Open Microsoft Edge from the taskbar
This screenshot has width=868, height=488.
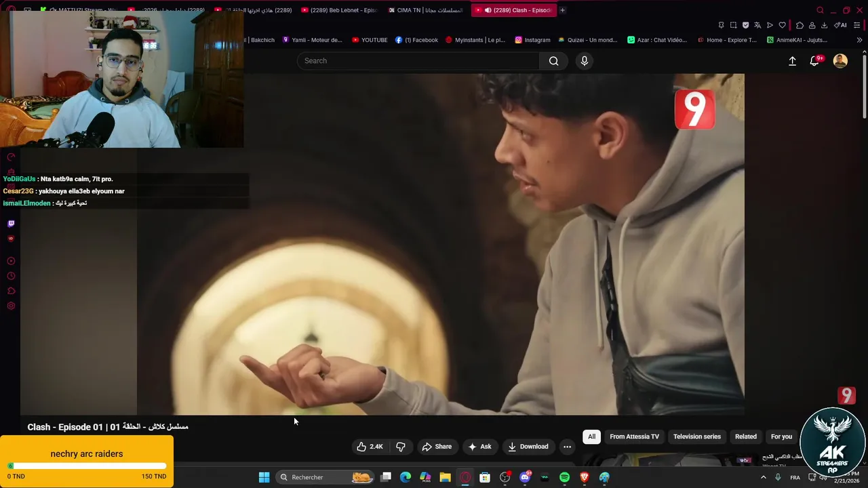pyautogui.click(x=406, y=477)
